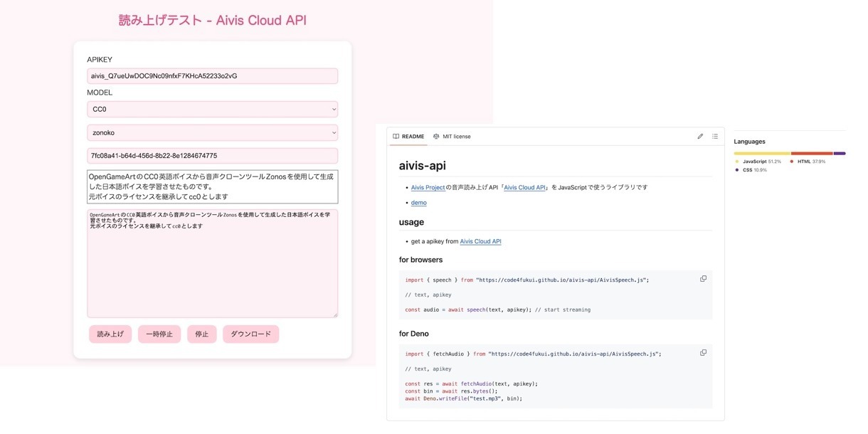Open the Aivis Cloud API link in description
The height and width of the screenshot is (434, 868).
[525, 188]
